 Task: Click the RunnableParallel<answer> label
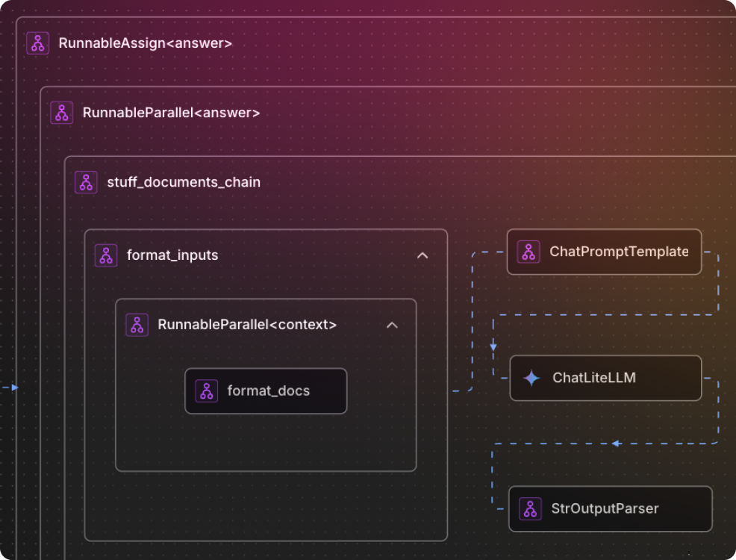(x=172, y=113)
